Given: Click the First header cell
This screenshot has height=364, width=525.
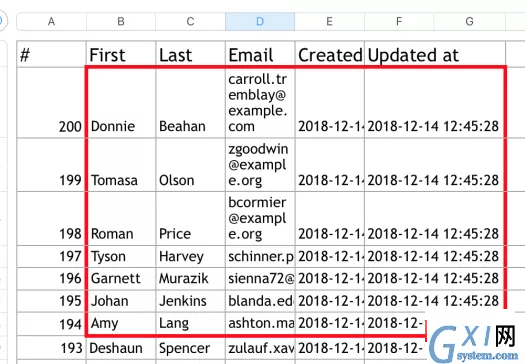Looking at the screenshot, I should pos(121,54).
